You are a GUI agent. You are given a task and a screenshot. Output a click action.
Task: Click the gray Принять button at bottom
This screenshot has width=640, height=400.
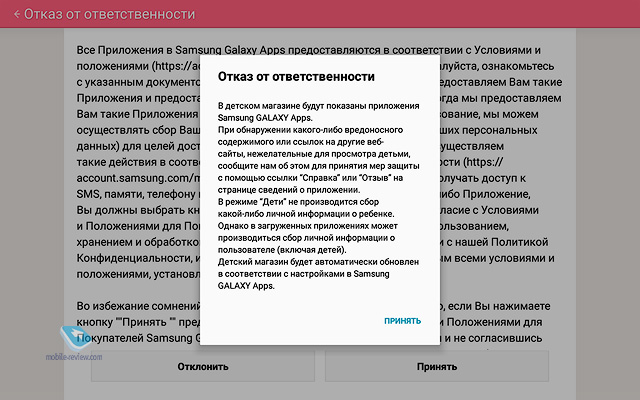pos(437,367)
